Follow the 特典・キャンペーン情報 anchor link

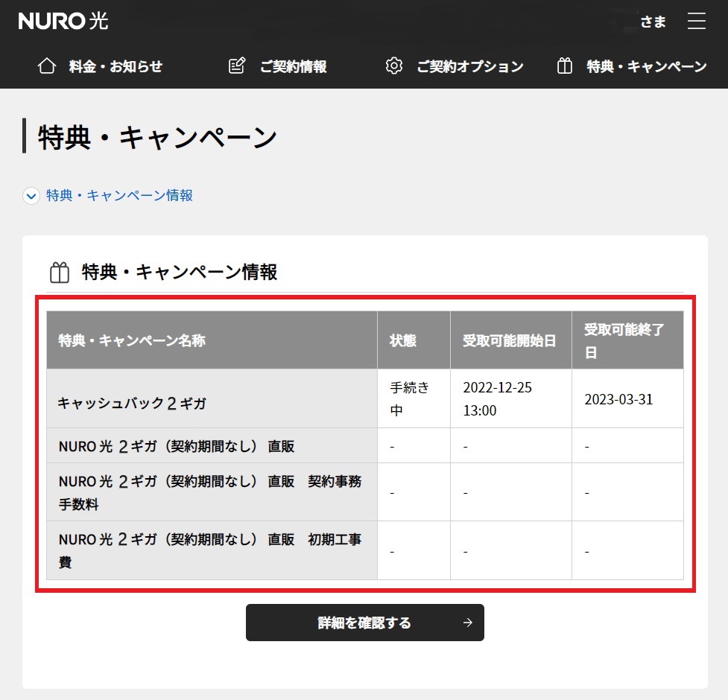pyautogui.click(x=119, y=196)
